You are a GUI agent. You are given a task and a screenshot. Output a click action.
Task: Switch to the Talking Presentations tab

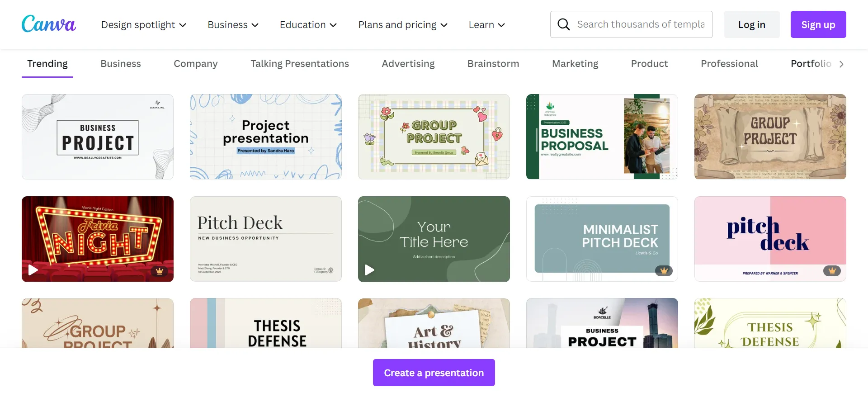click(x=300, y=64)
